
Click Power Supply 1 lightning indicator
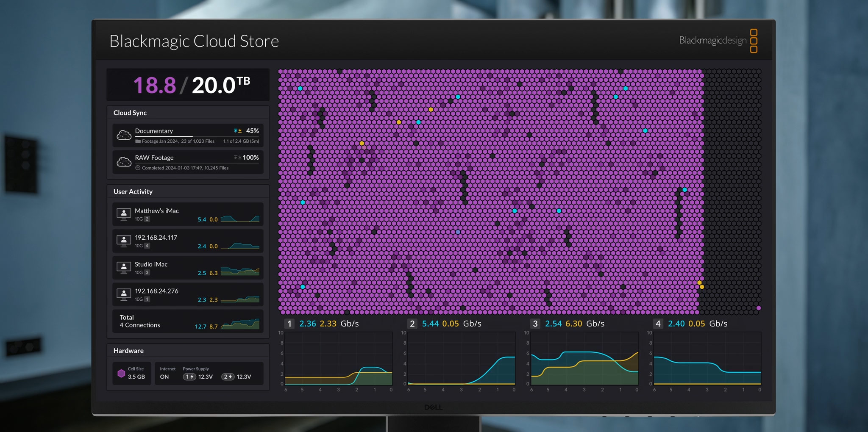point(189,377)
